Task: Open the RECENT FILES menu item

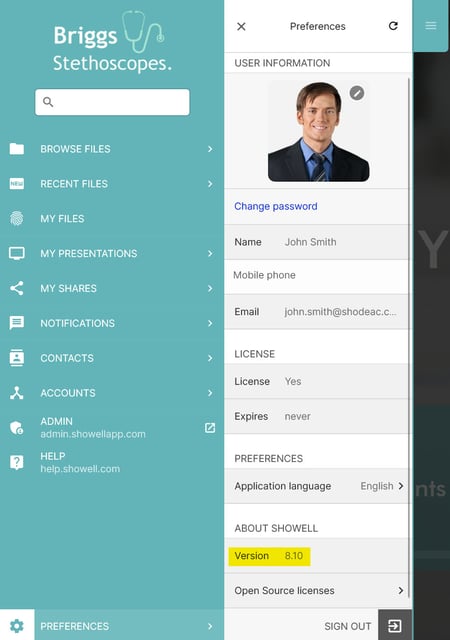Action: tap(74, 184)
